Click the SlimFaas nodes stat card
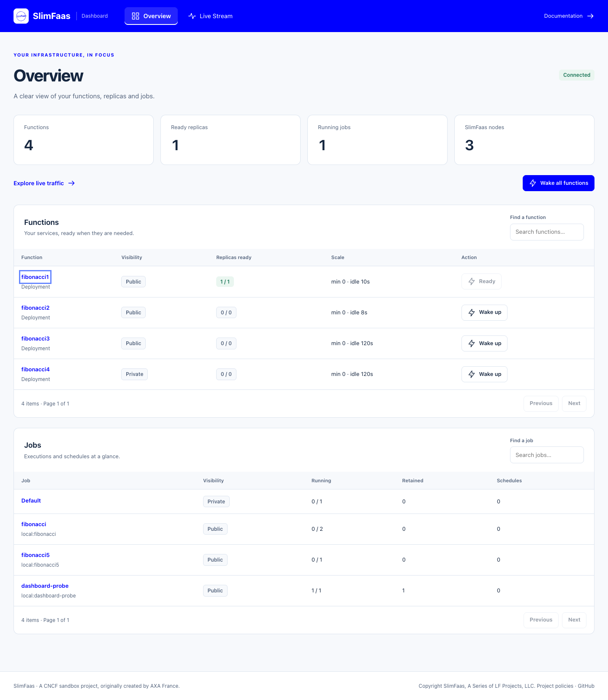Image resolution: width=608 pixels, height=700 pixels. click(524, 140)
